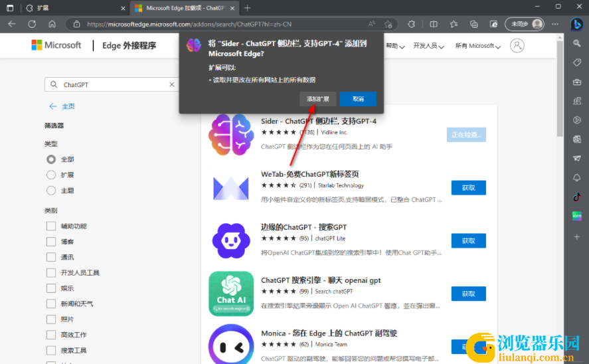Viewport: 589px width, 364px height.
Task: Add this page to favorites star
Action: [x=388, y=25]
